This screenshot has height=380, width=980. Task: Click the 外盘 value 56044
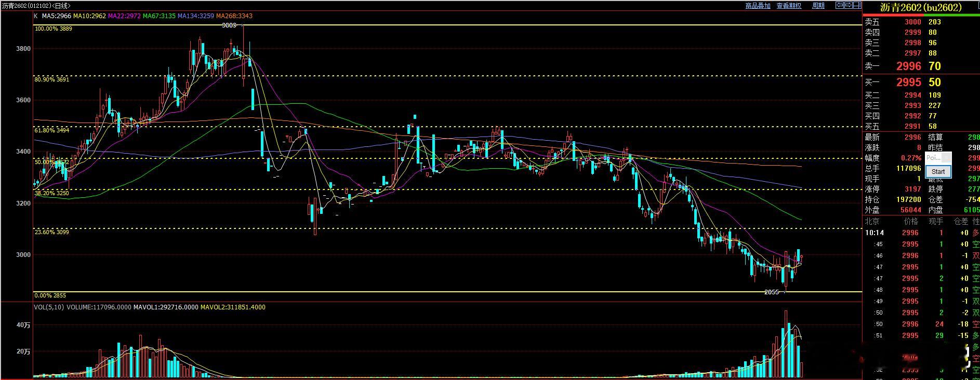pyautogui.click(x=910, y=210)
